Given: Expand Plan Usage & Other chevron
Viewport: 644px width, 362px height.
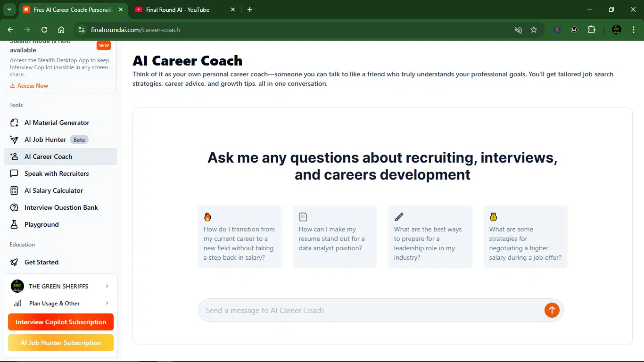Looking at the screenshot, I should [107, 303].
